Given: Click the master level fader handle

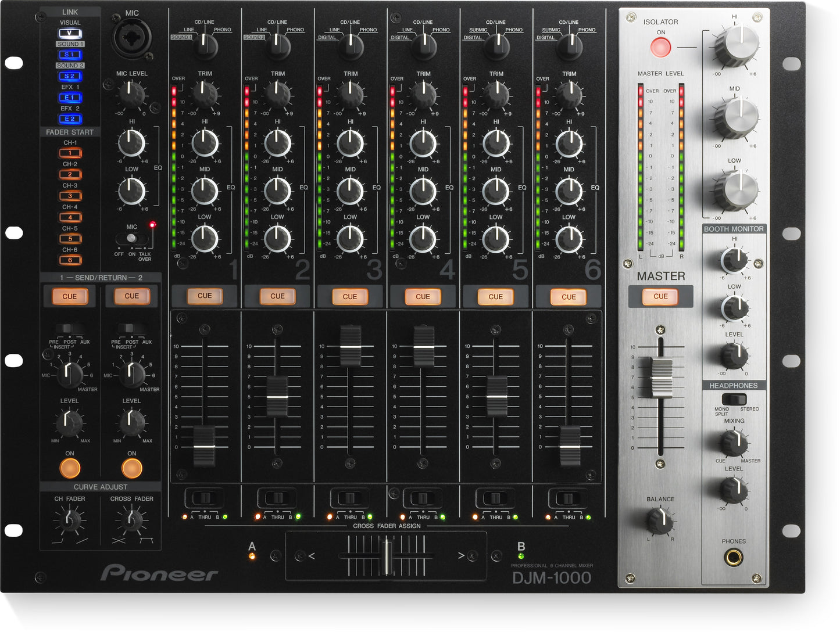Looking at the screenshot, I should [660, 378].
